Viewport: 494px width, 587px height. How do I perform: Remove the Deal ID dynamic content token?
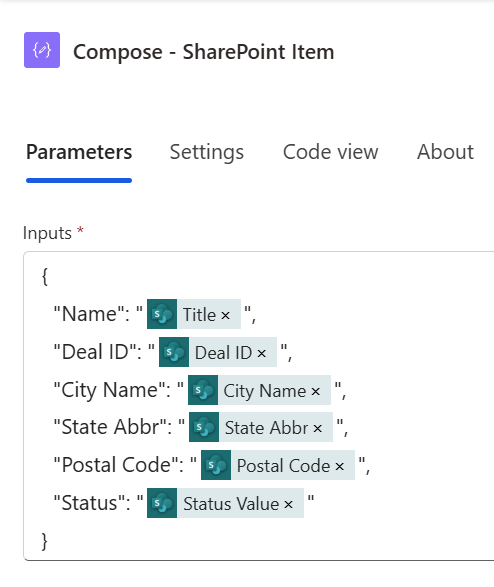262,353
